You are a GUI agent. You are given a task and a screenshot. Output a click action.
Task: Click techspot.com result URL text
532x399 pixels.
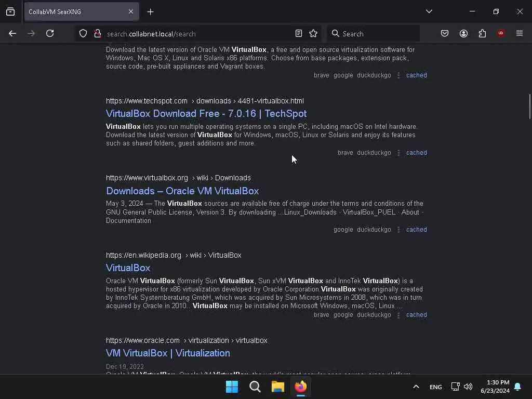coord(205,101)
